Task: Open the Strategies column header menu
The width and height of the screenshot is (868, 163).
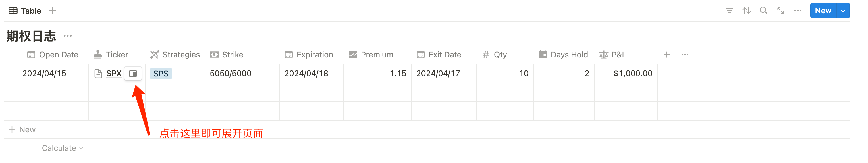Action: (175, 55)
